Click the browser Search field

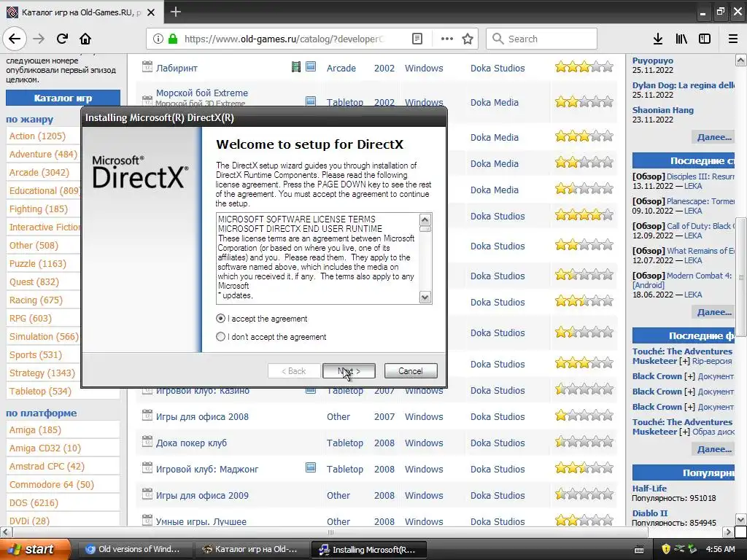[541, 39]
